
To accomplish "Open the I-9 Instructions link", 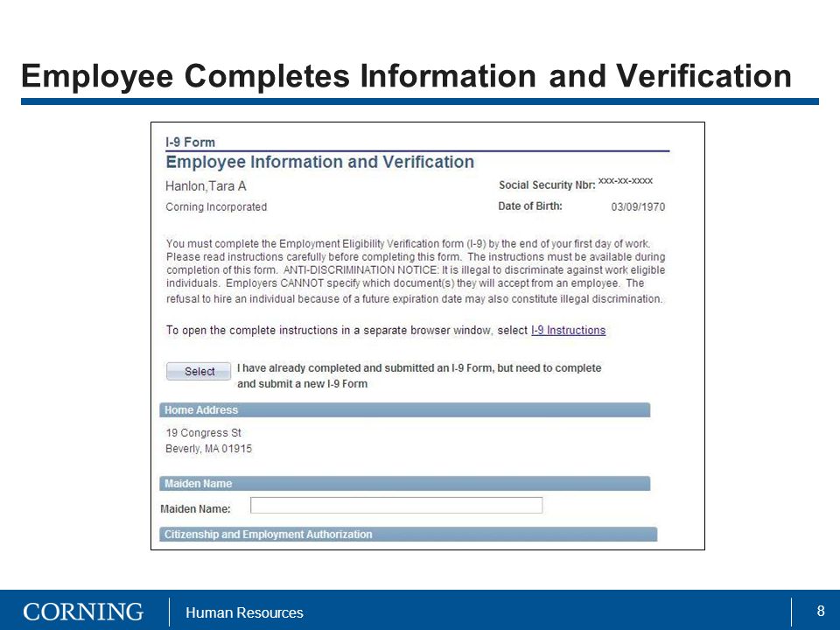I will [569, 331].
